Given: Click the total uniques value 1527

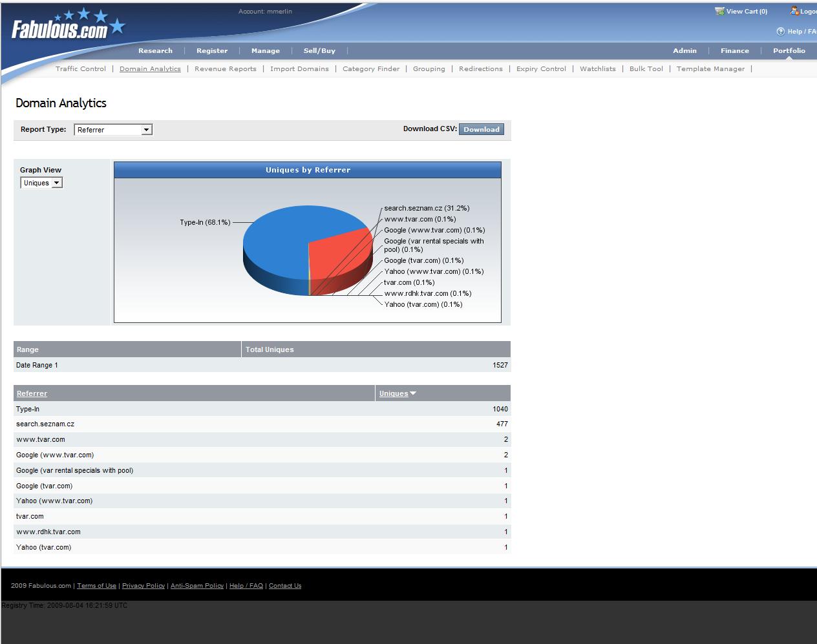Looking at the screenshot, I should (500, 365).
